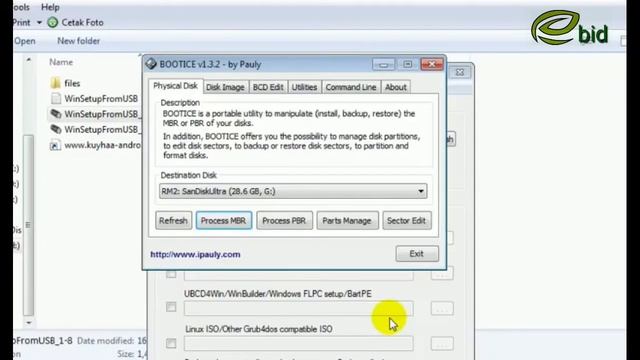
Task: Click the Linux ISO path input field
Action: [298, 344]
